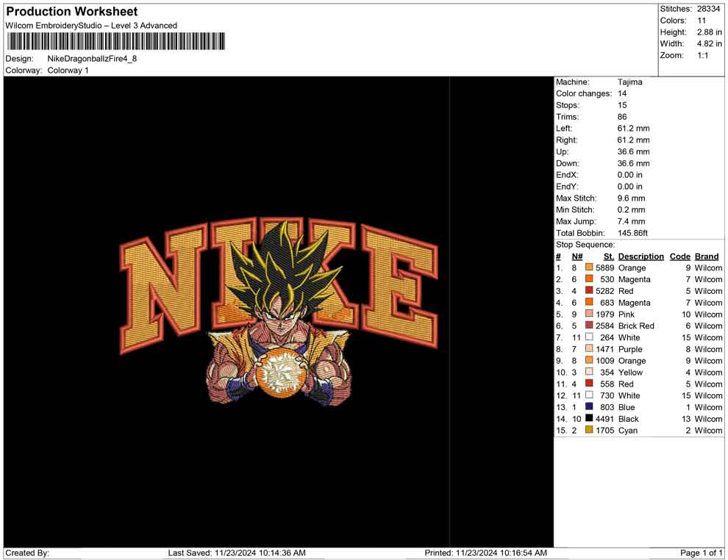728x560 pixels.
Task: Click the 'Production Worksheet' title
Action: pos(72,12)
